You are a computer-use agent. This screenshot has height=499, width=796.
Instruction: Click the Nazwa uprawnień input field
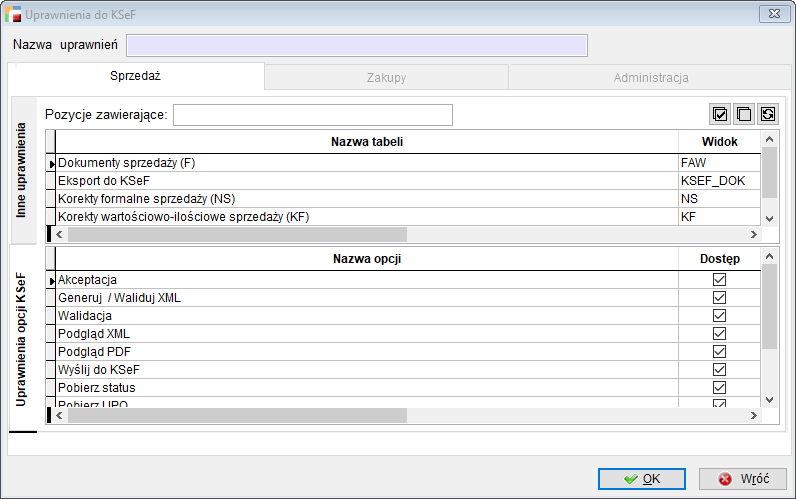(x=356, y=46)
